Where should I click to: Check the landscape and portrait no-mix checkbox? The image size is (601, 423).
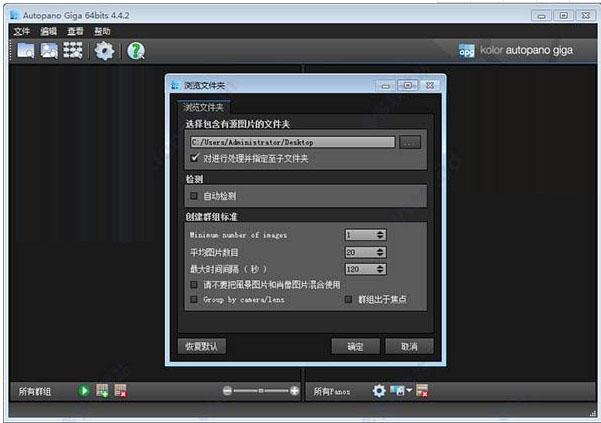point(194,284)
